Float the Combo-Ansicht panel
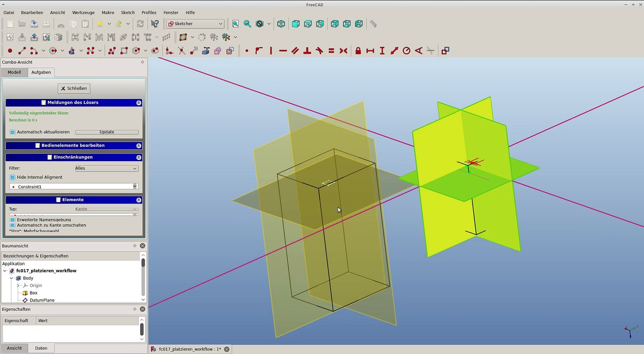The width and height of the screenshot is (644, 354). point(143,62)
